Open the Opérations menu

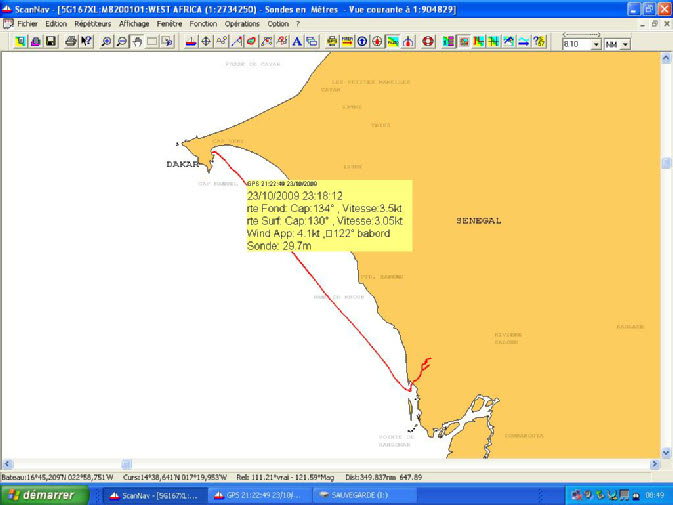point(242,23)
